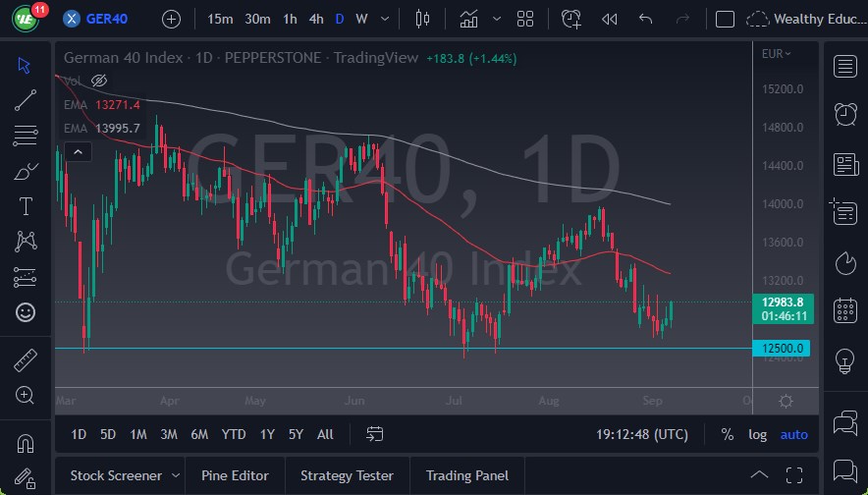Switch to Strategy Tester tab

tap(347, 475)
